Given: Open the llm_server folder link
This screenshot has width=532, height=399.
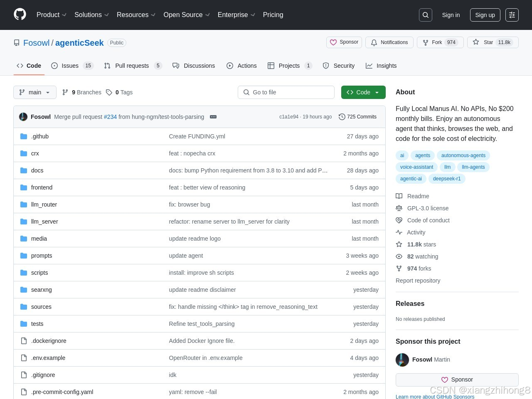Looking at the screenshot, I should 44,222.
